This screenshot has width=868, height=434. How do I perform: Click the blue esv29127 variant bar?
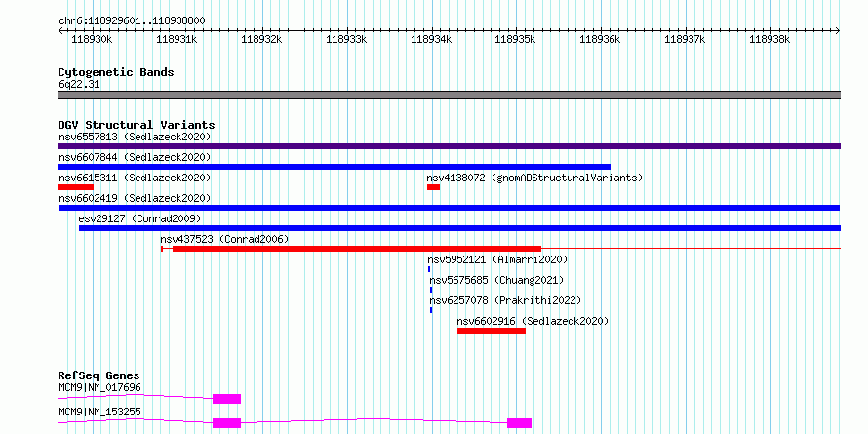459,228
